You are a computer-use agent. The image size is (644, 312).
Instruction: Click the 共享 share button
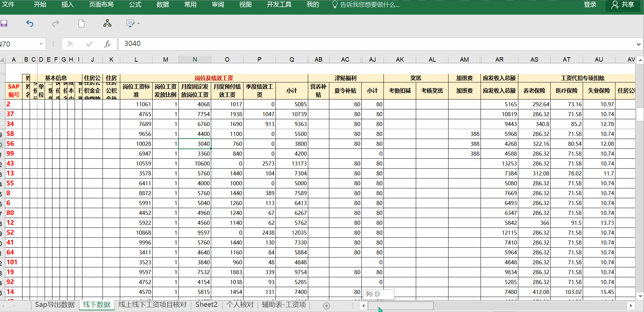pyautogui.click(x=623, y=5)
